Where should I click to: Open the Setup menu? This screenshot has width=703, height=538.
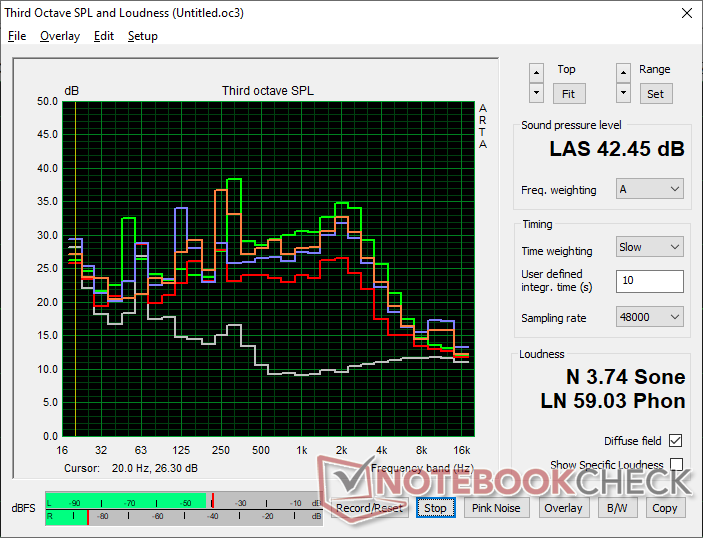tap(142, 36)
